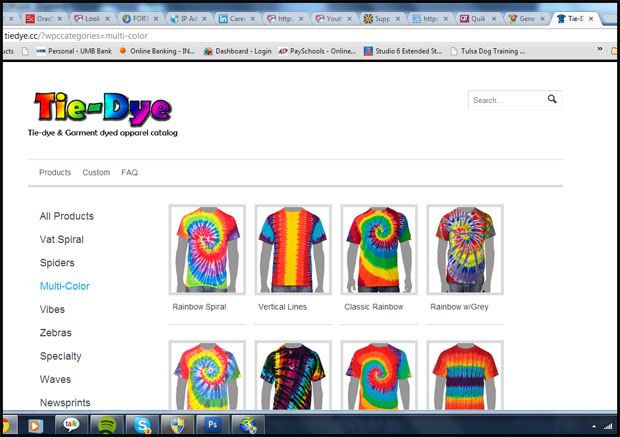Open the Custom menu item
The height and width of the screenshot is (437, 620).
coord(96,172)
